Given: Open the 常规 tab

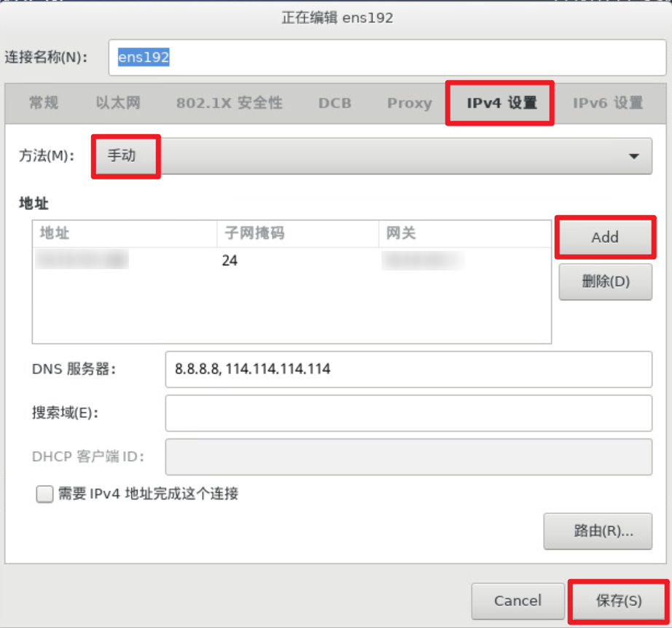Looking at the screenshot, I should (43, 103).
